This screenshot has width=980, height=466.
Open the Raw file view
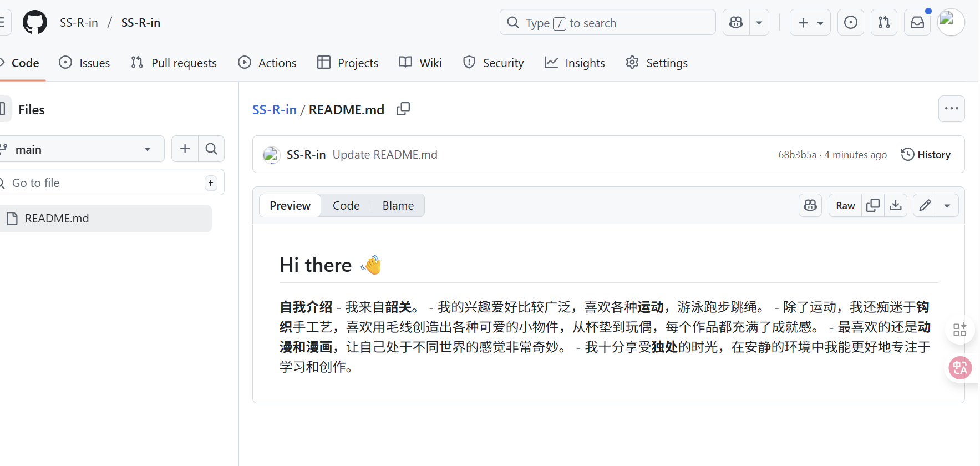click(845, 205)
